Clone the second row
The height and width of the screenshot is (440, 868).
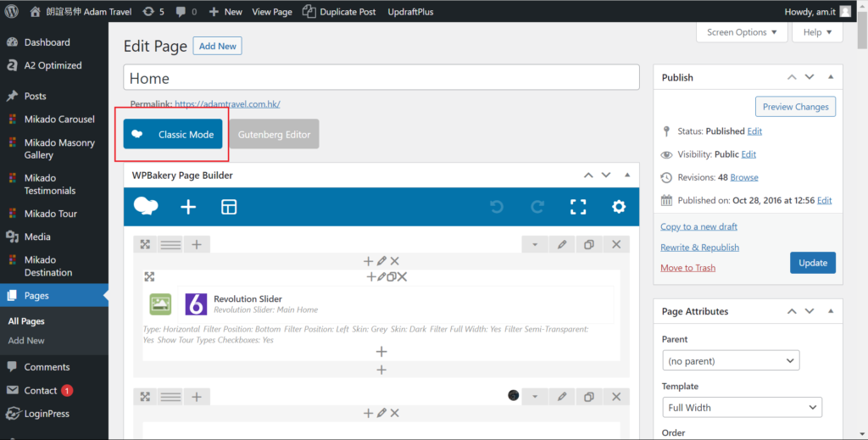pos(589,396)
